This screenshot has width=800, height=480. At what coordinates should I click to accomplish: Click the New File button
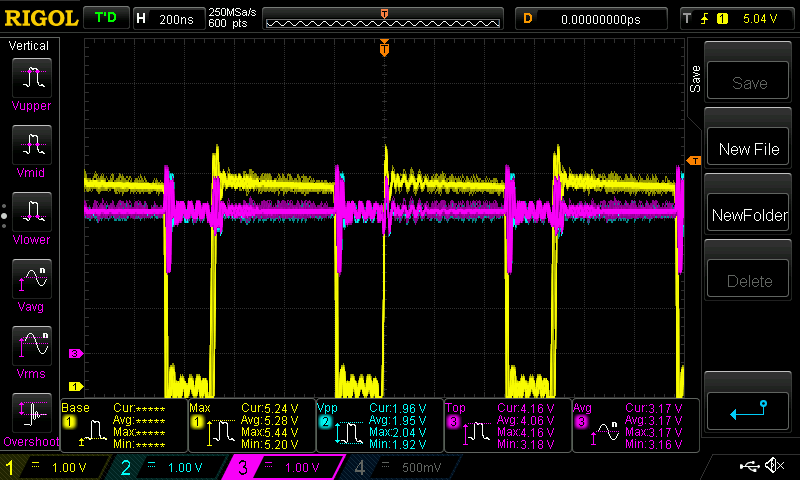click(x=747, y=147)
